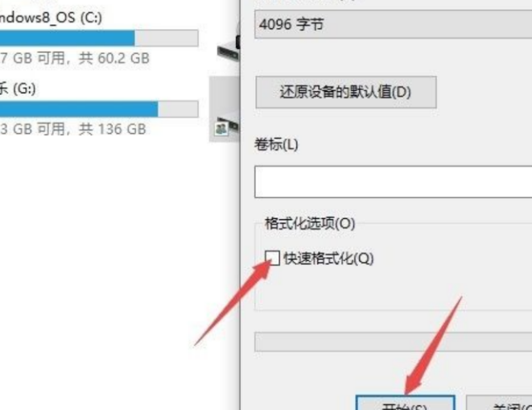532x410 pixels.
Task: Click the 快速格式化(Q) checkbox label text
Action: (x=328, y=259)
